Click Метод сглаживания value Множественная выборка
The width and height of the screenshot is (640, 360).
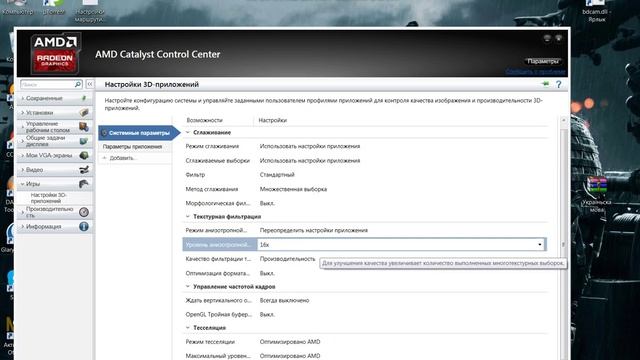click(293, 189)
